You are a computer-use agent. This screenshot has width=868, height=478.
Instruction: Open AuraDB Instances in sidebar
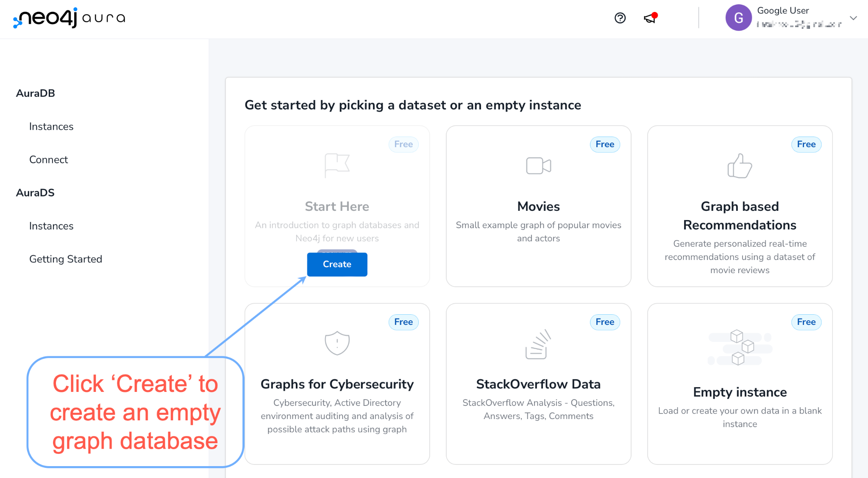tap(51, 126)
